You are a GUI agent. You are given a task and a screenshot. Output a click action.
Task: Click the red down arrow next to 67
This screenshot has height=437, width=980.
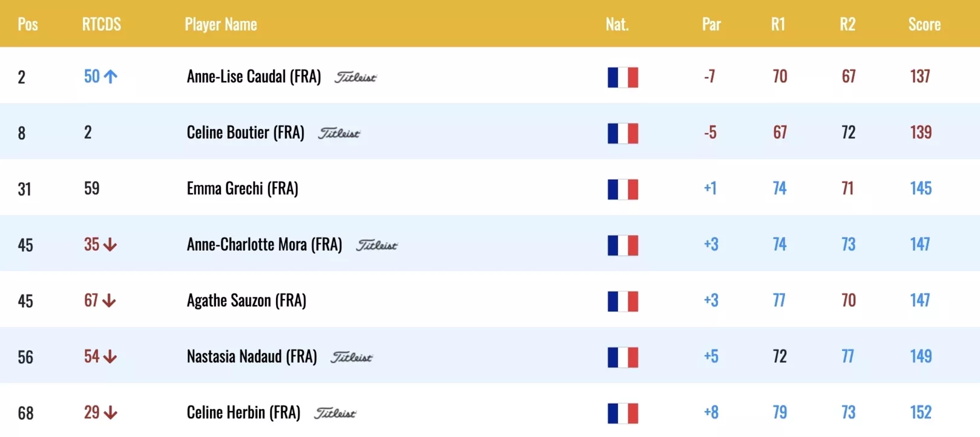click(109, 301)
